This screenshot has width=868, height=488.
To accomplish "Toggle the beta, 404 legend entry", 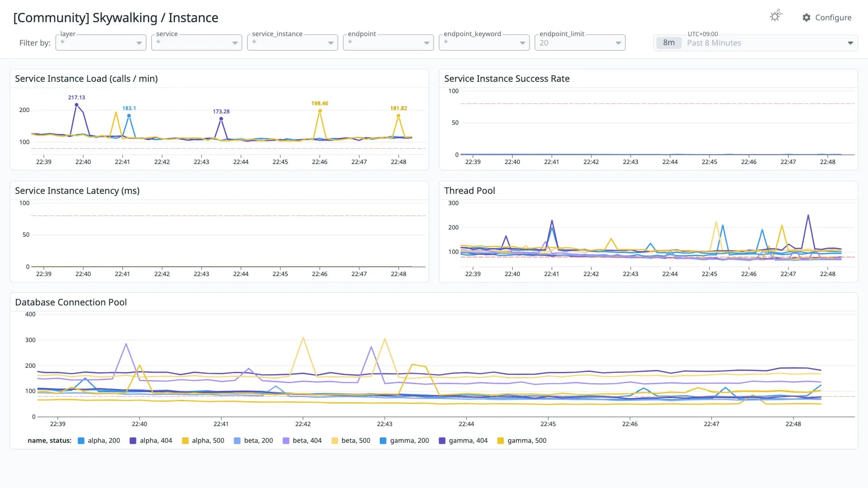I will click(302, 441).
